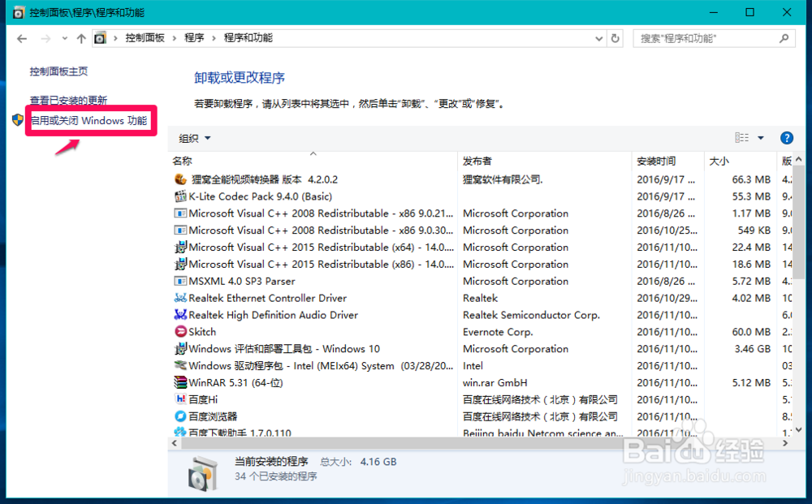Select the 百度Hi icon
812x504 pixels.
coord(180,399)
